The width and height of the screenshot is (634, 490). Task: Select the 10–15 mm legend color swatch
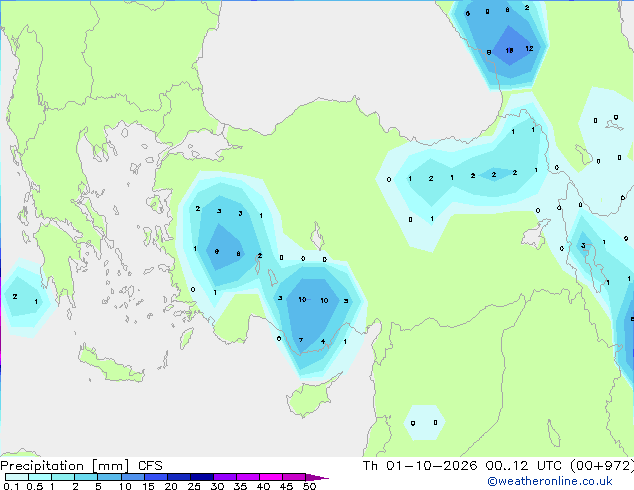click(x=132, y=477)
